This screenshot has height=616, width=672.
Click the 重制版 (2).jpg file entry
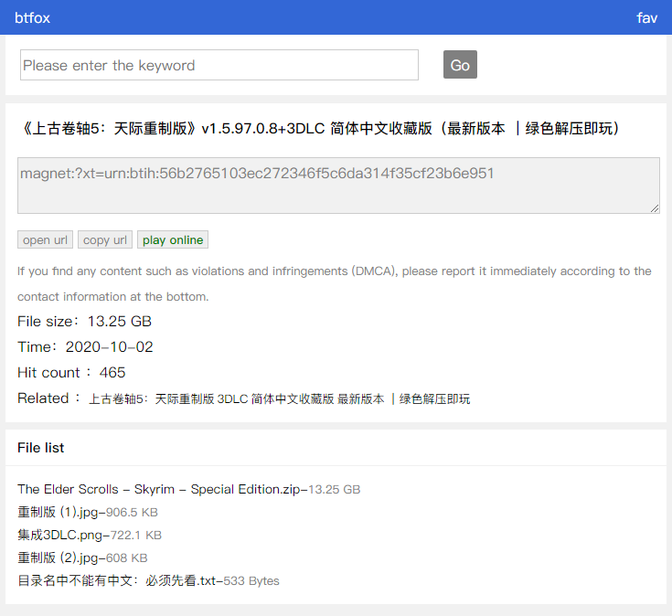point(82,558)
